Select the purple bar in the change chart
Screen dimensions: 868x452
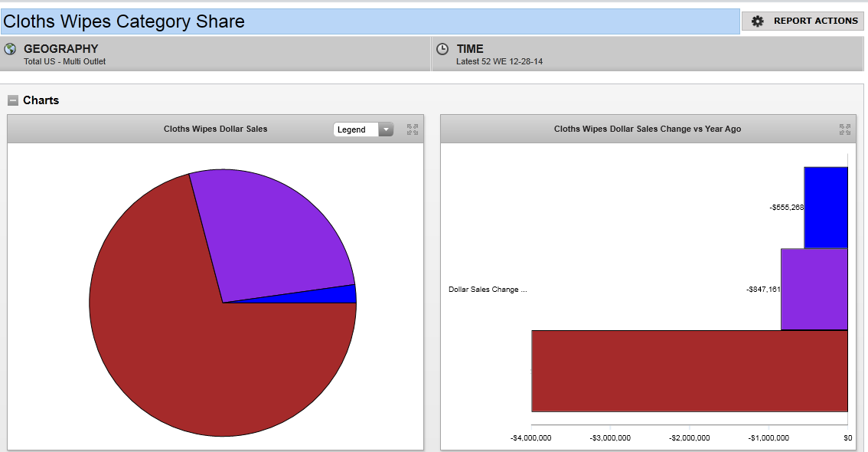click(814, 290)
